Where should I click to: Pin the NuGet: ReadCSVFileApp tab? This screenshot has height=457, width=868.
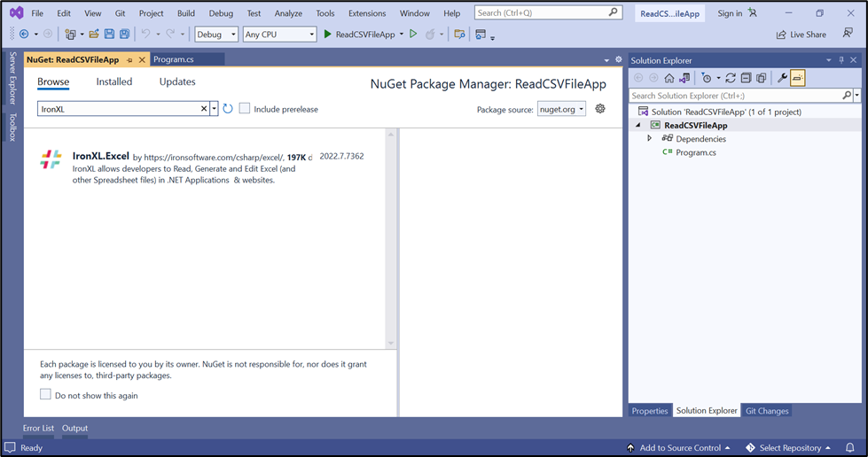(129, 59)
